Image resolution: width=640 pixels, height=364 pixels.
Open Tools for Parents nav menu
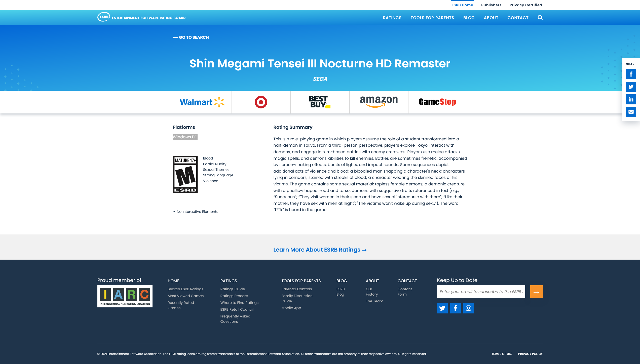coord(432,18)
